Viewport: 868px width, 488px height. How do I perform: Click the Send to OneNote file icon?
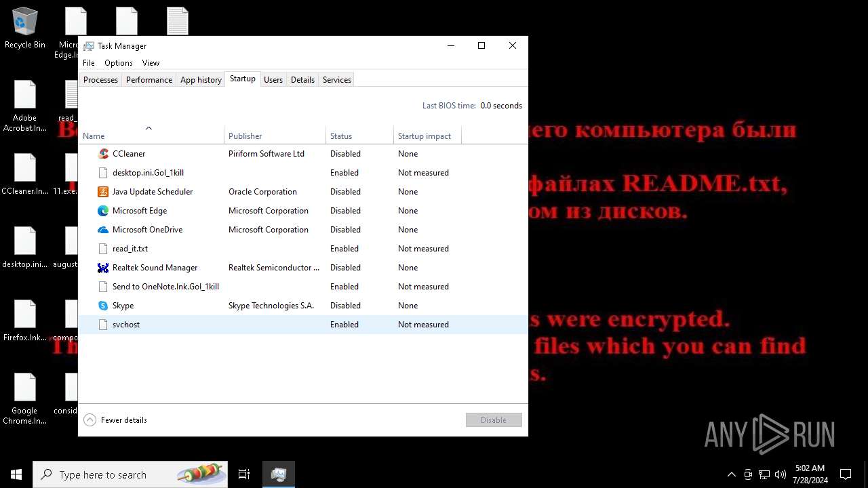(x=103, y=287)
